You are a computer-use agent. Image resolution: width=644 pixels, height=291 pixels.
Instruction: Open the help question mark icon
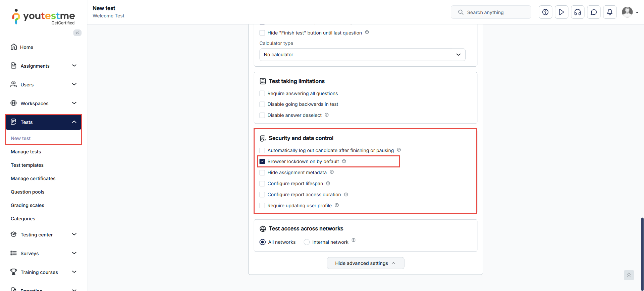pyautogui.click(x=545, y=12)
